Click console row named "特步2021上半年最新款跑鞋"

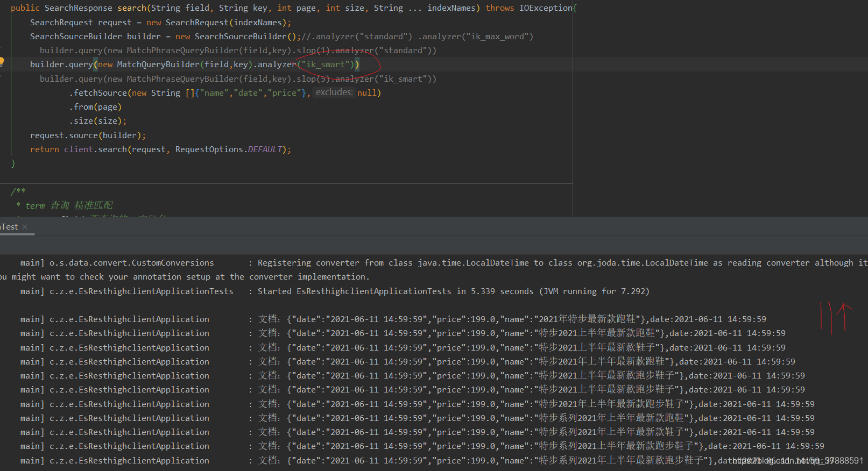point(403,333)
